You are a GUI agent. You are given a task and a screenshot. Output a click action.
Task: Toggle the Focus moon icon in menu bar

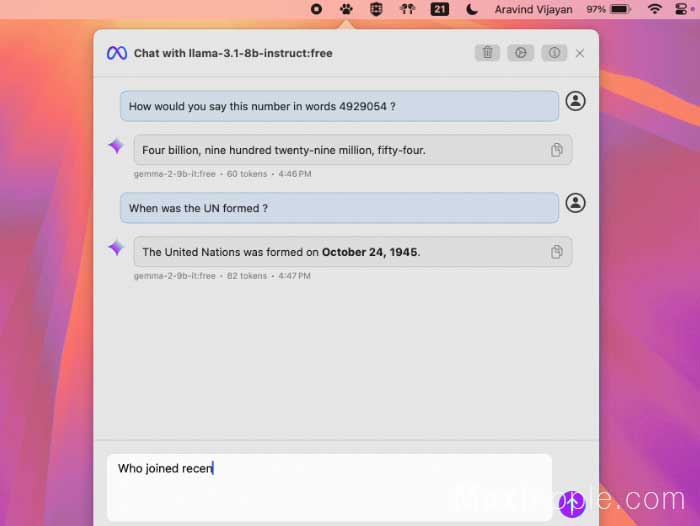[x=471, y=9]
